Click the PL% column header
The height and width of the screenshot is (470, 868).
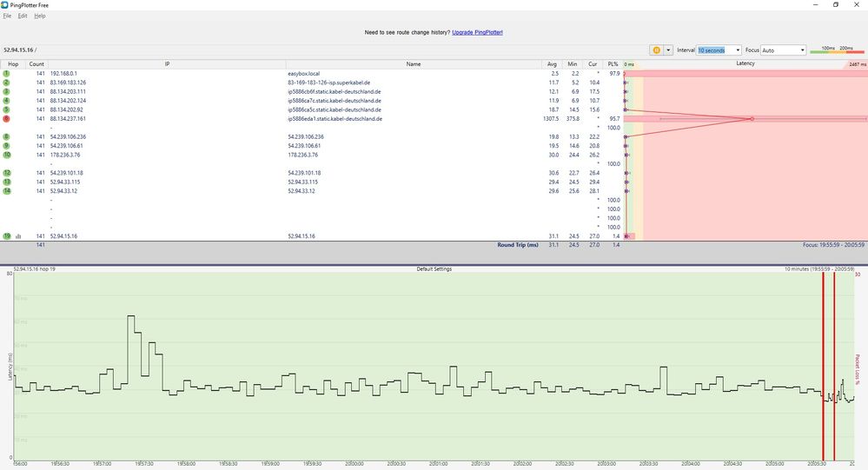point(613,64)
